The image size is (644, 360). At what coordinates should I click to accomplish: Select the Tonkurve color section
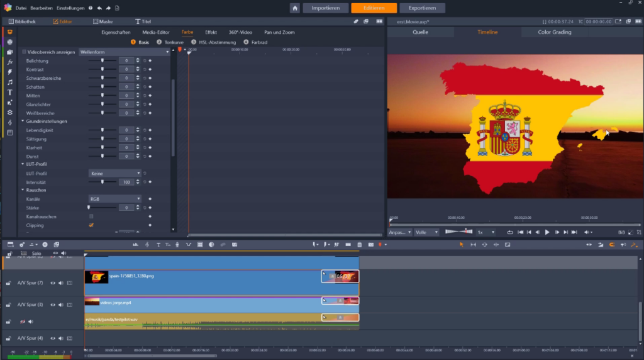[170, 42]
